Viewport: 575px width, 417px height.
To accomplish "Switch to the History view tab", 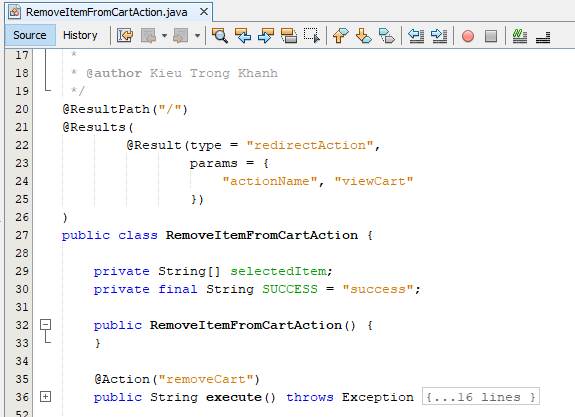I will [80, 35].
